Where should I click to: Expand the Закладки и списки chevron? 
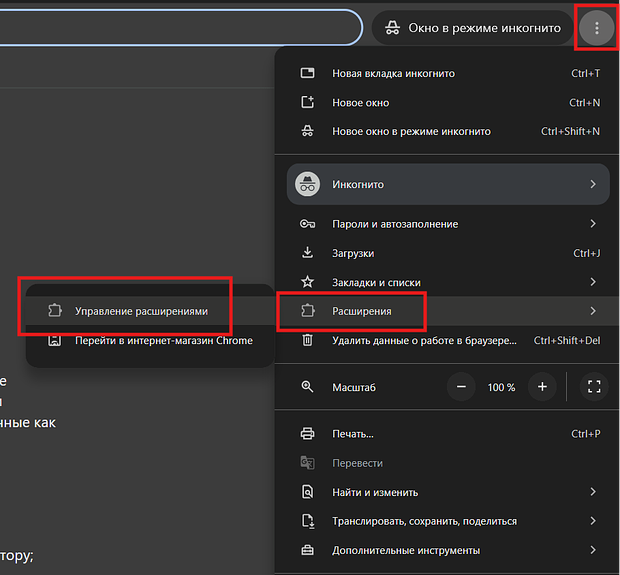(x=593, y=282)
